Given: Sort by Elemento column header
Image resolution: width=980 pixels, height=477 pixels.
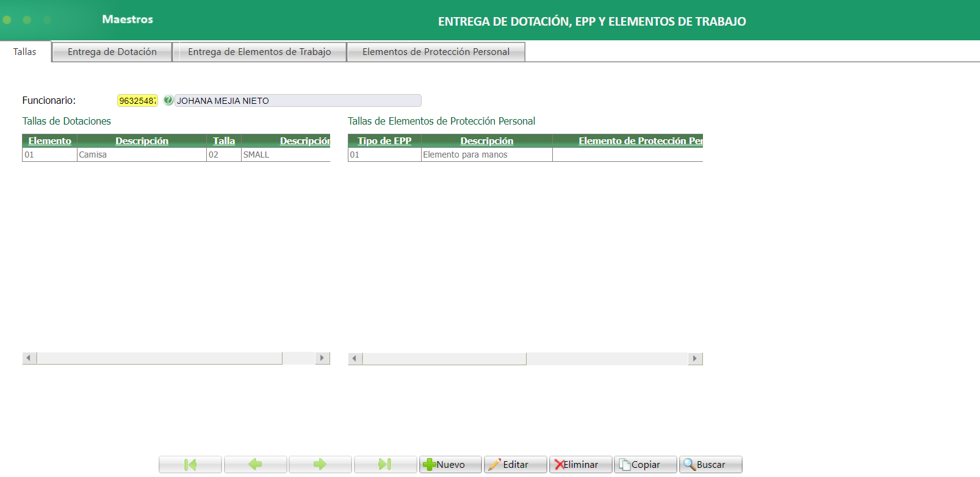Looking at the screenshot, I should [x=50, y=141].
